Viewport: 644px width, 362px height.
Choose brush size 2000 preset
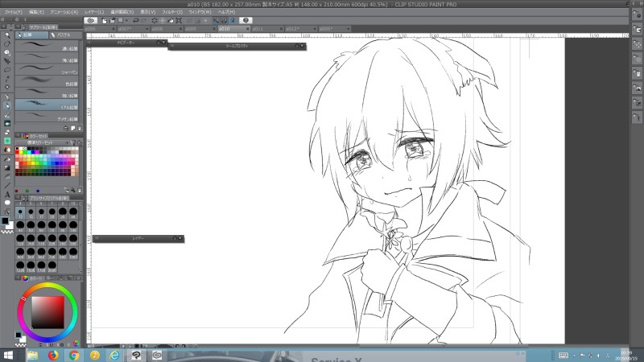52,266
